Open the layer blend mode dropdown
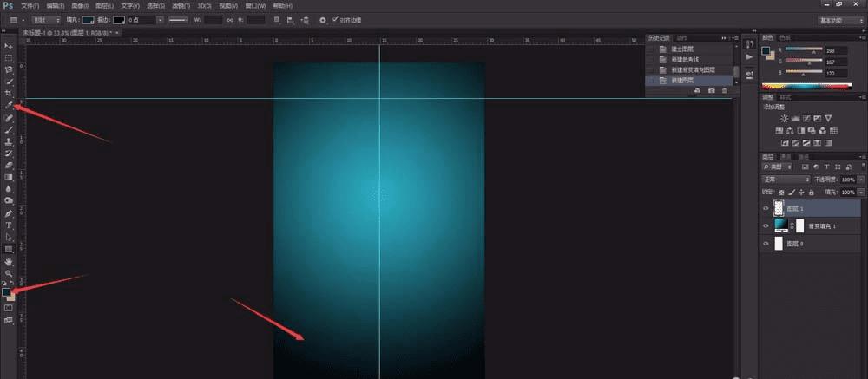This screenshot has width=868, height=379. 786,180
